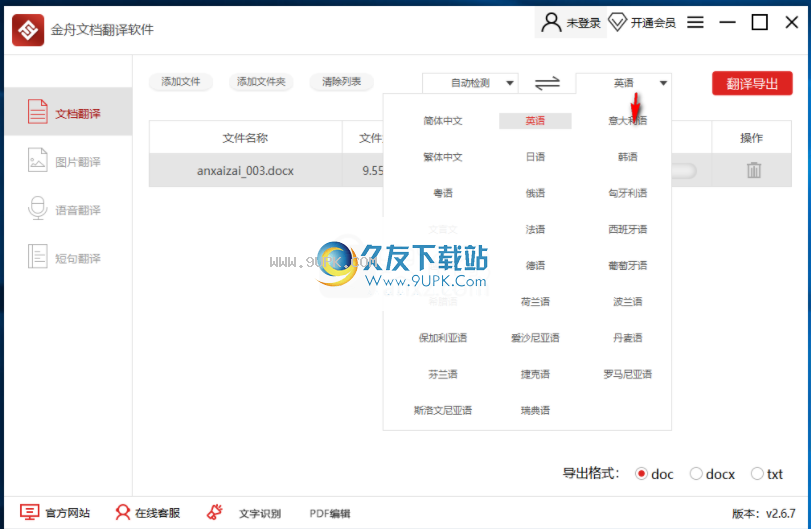Click the diamond membership icon
The height and width of the screenshot is (529, 811).
pyautogui.click(x=618, y=23)
